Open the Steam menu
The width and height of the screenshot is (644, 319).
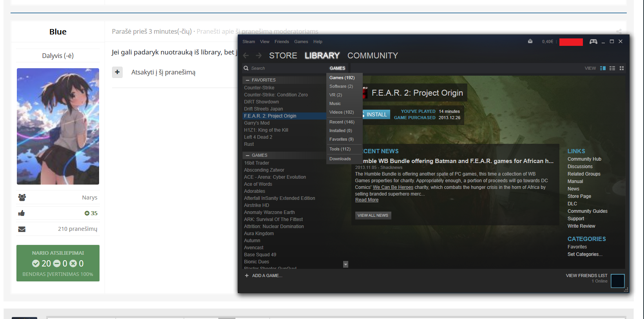(x=249, y=42)
